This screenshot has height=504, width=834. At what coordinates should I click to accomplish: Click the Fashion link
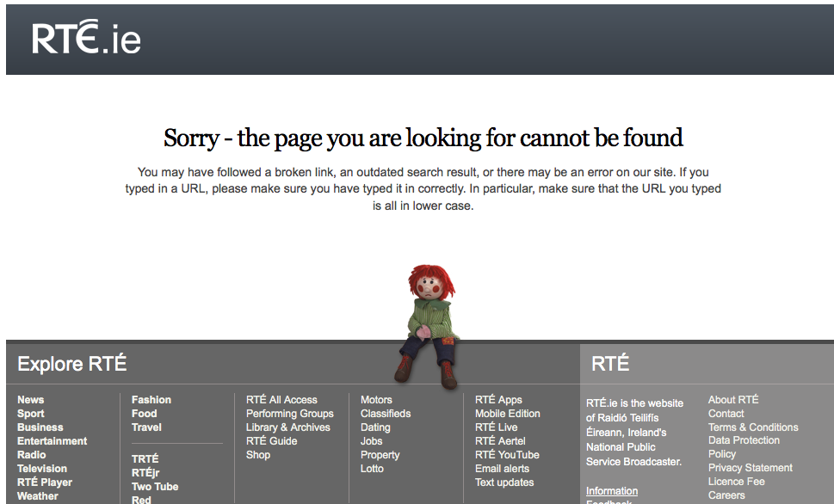pos(151,400)
